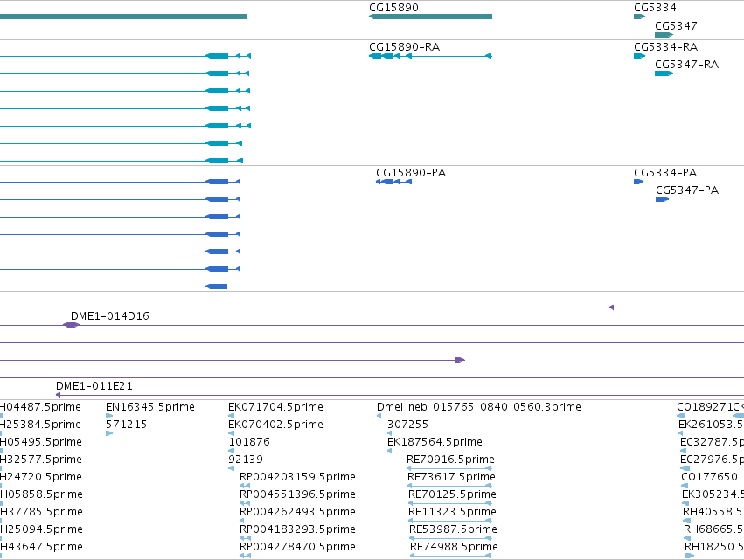The height and width of the screenshot is (560, 744).
Task: Select the CG5347-PA protein glyph
Action: (662, 199)
